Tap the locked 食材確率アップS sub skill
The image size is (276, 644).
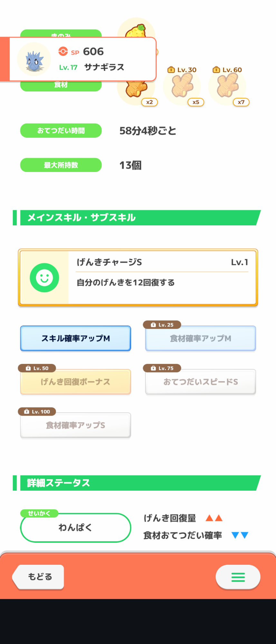[76, 425]
